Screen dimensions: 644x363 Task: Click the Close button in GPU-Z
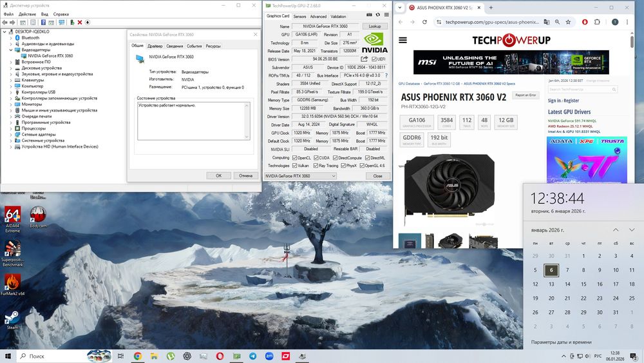377,176
